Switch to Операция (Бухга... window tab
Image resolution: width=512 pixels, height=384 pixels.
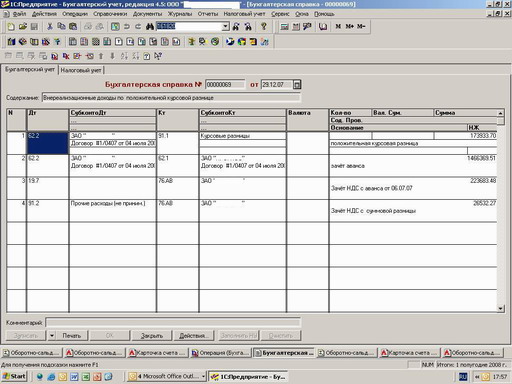220,353
